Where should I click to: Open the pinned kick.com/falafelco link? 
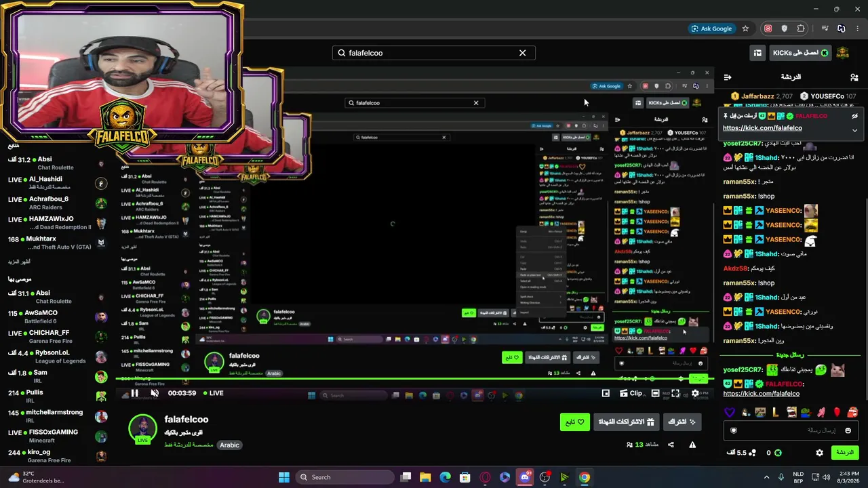762,128
